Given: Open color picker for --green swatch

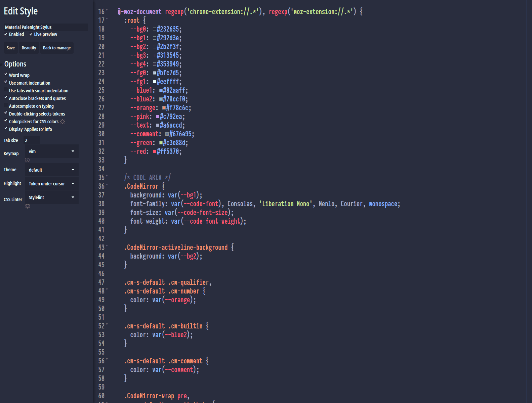Looking at the screenshot, I should [161, 143].
